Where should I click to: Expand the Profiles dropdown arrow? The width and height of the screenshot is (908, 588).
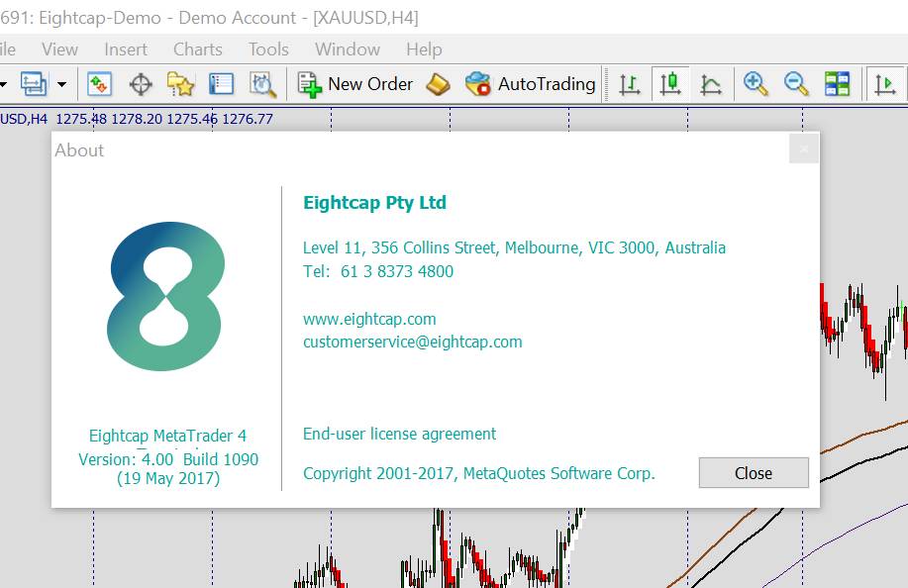pyautogui.click(x=62, y=84)
